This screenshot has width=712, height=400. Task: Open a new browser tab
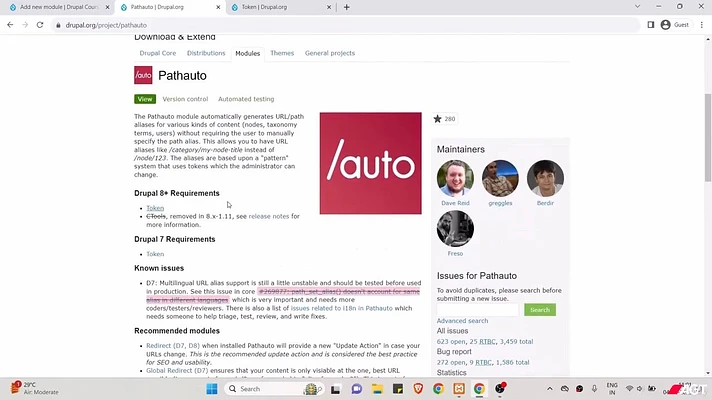coord(346,7)
